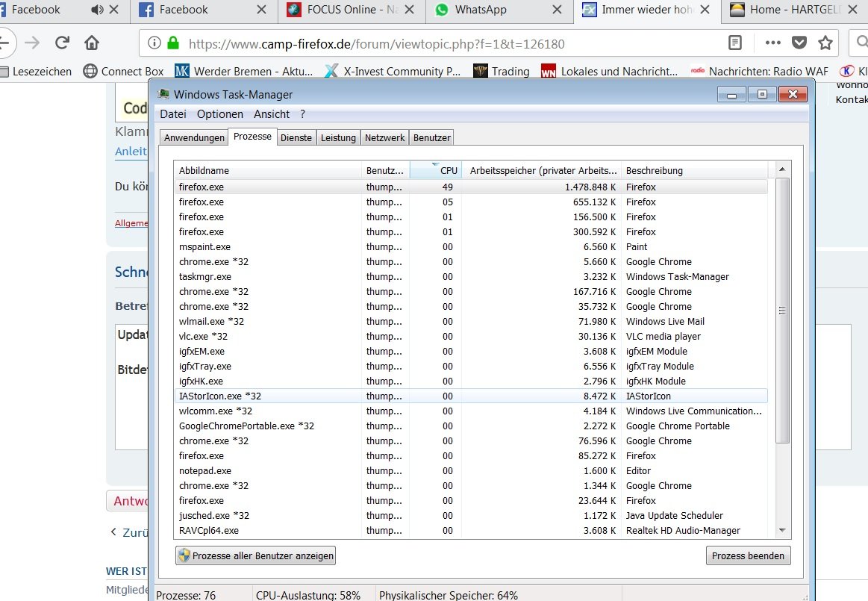Close the WhatsApp tab
The height and width of the screenshot is (601, 868).
coord(557,10)
